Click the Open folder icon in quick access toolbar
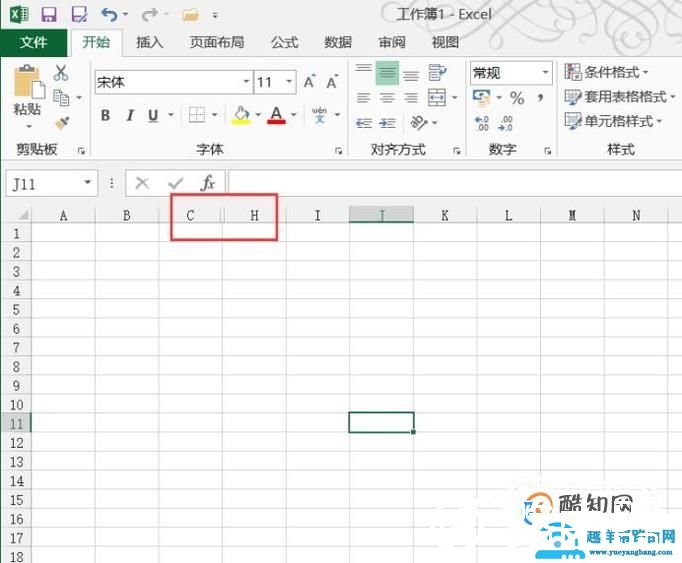The width and height of the screenshot is (682, 563). pyautogui.click(x=191, y=16)
